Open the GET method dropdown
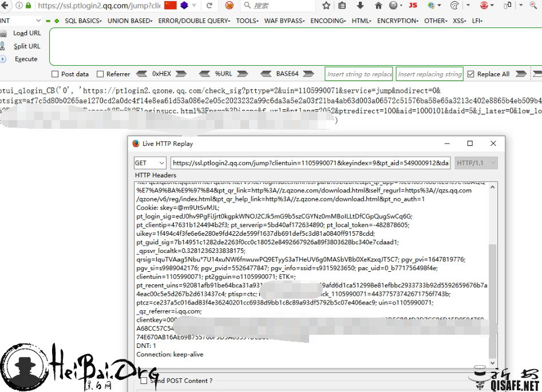The height and width of the screenshot is (392, 542). tap(150, 163)
